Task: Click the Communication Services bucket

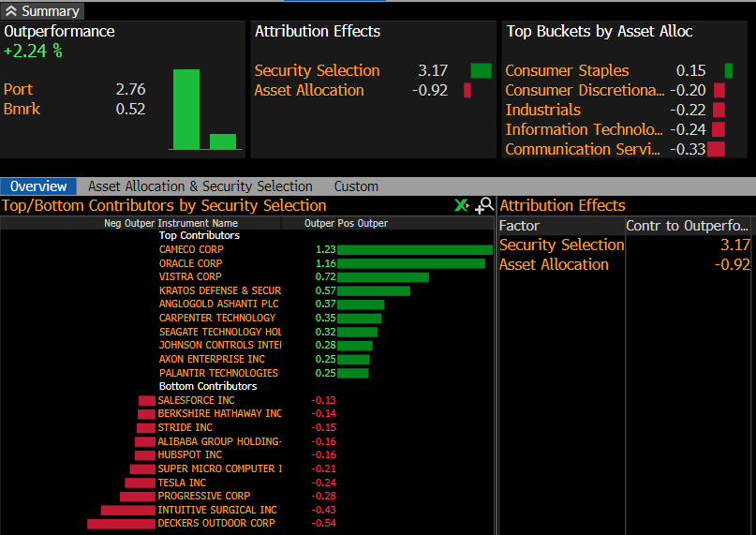Action: [x=582, y=149]
